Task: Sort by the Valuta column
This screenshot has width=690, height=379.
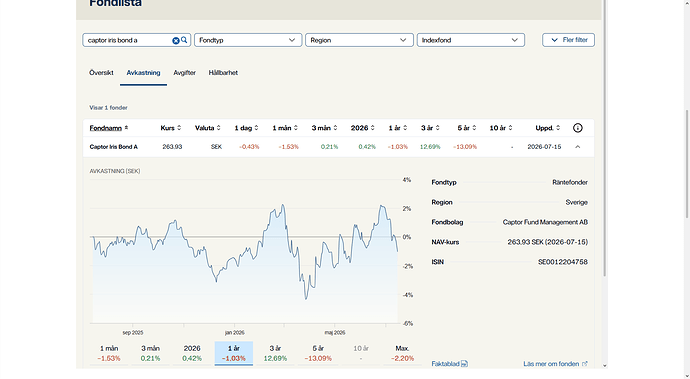Action: [208, 128]
